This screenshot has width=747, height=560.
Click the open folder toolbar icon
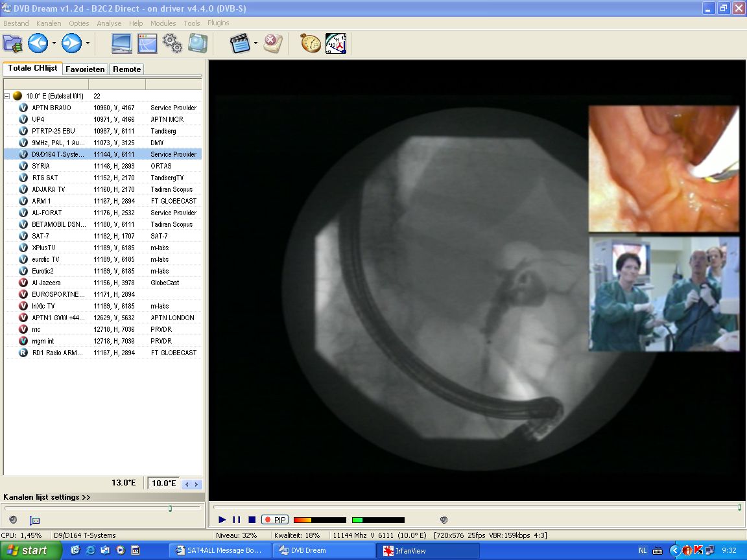click(x=12, y=43)
